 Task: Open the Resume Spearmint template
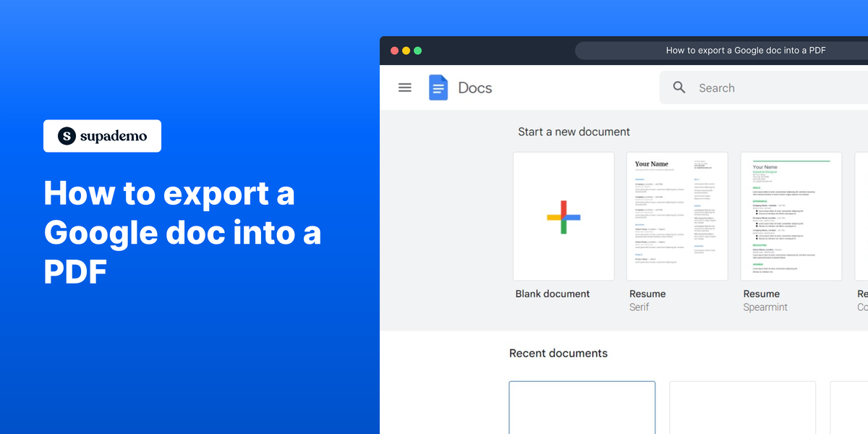(791, 216)
